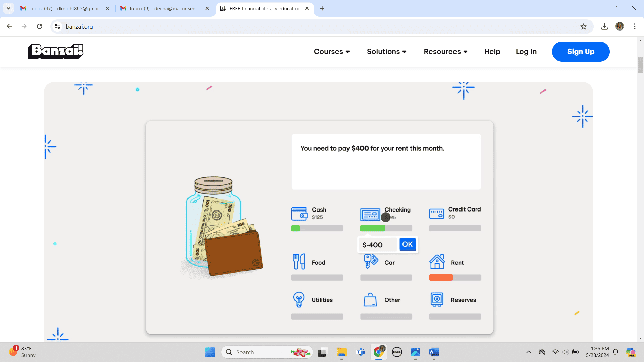This screenshot has width=644, height=362.
Task: Click the orange Rent progress bar
Action: [x=441, y=278]
